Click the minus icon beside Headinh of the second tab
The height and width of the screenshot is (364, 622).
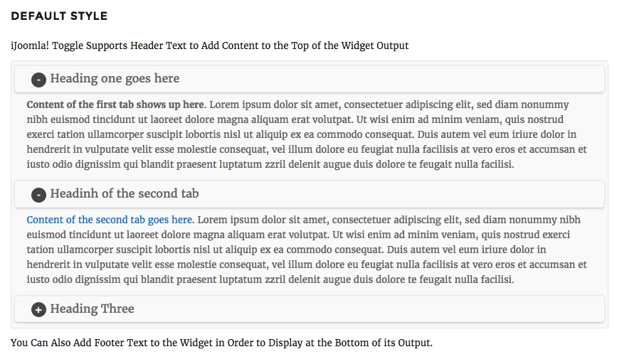pos(38,195)
